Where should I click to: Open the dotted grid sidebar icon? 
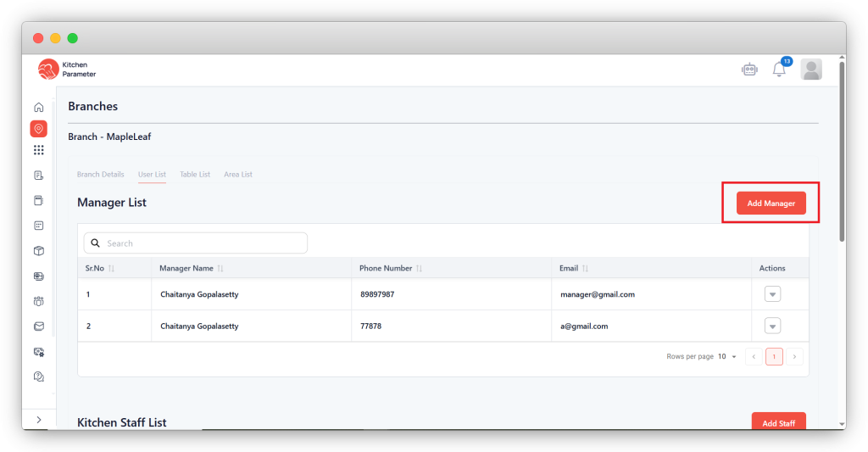[x=38, y=150]
